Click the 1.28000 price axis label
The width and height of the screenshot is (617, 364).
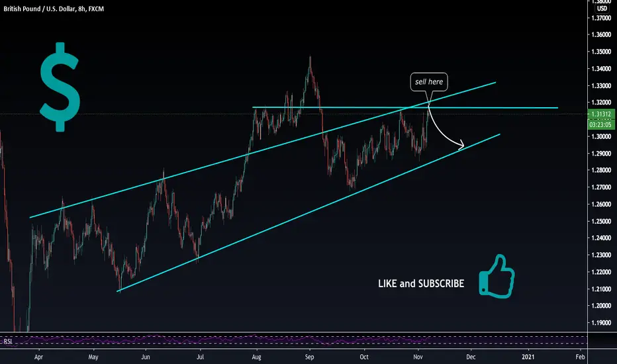click(601, 170)
